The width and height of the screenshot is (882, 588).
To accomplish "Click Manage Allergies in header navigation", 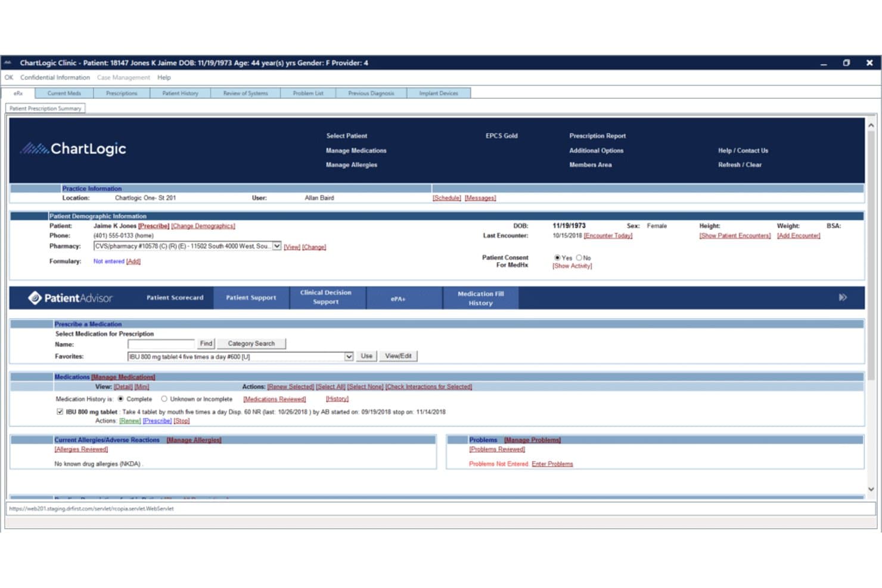I will pos(352,165).
